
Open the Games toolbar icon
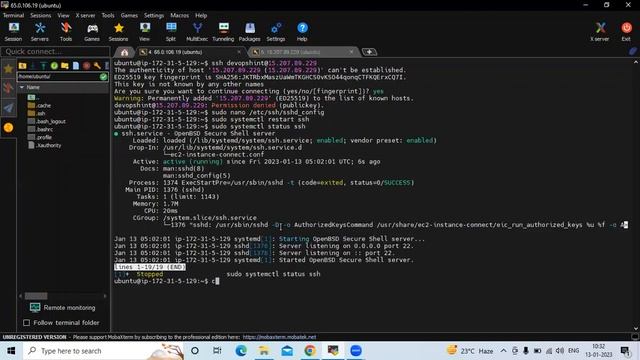click(x=92, y=31)
